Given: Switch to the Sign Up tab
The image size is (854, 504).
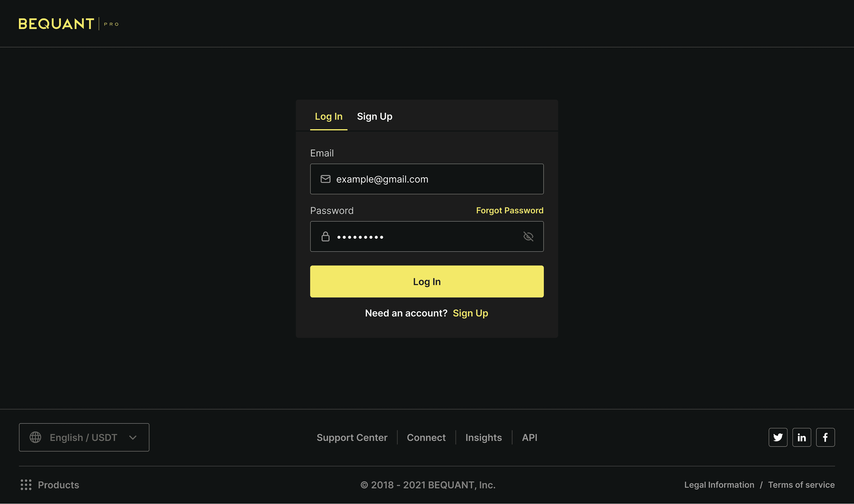Looking at the screenshot, I should (x=375, y=116).
